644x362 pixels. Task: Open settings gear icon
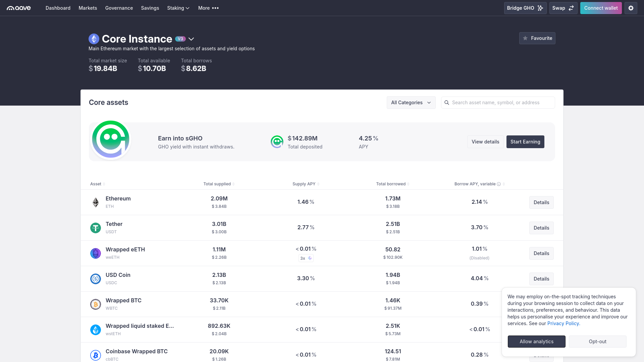631,8
